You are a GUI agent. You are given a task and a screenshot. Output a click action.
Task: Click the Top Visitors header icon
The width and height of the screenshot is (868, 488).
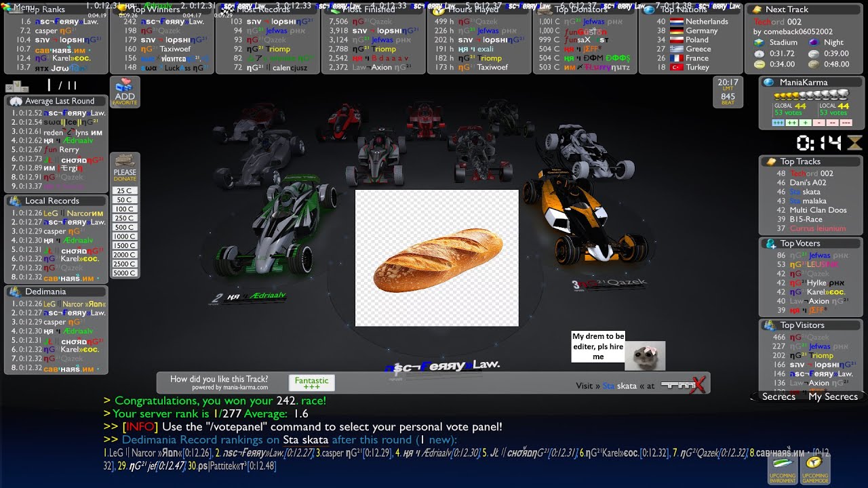(770, 325)
